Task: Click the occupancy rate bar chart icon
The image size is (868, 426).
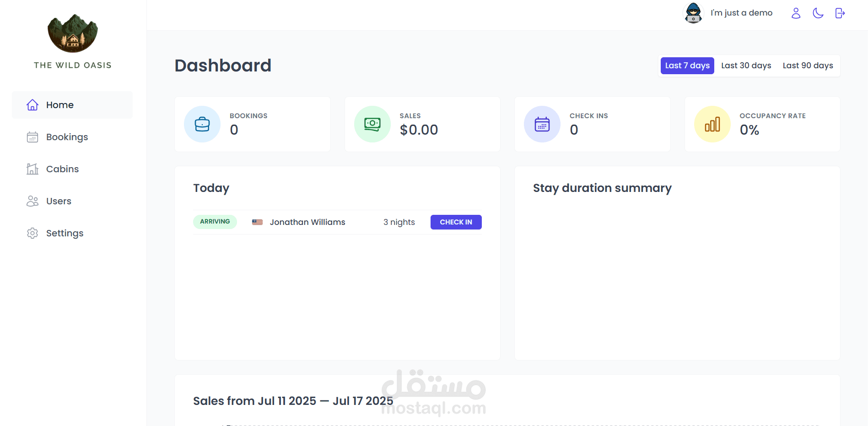Action: pyautogui.click(x=712, y=124)
